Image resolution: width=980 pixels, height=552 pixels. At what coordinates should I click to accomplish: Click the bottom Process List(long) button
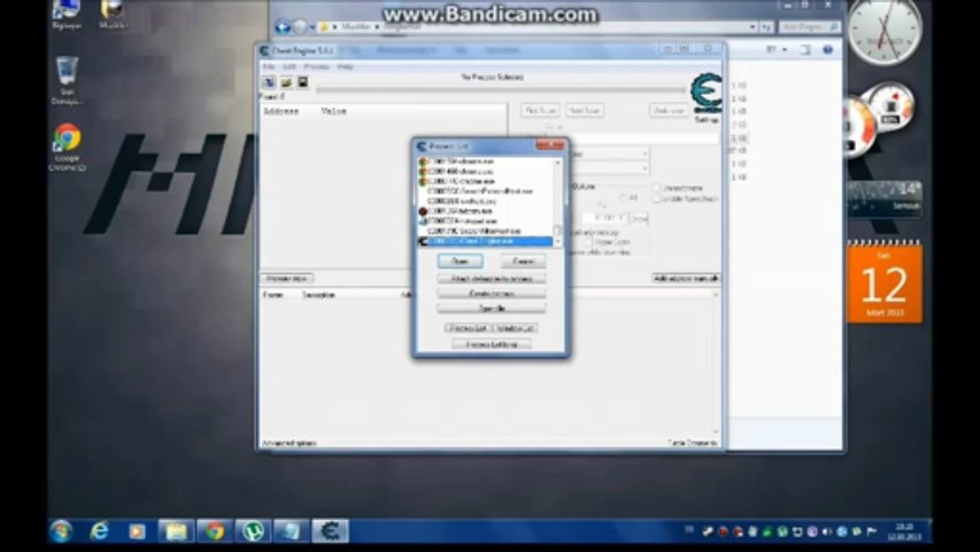pos(491,344)
